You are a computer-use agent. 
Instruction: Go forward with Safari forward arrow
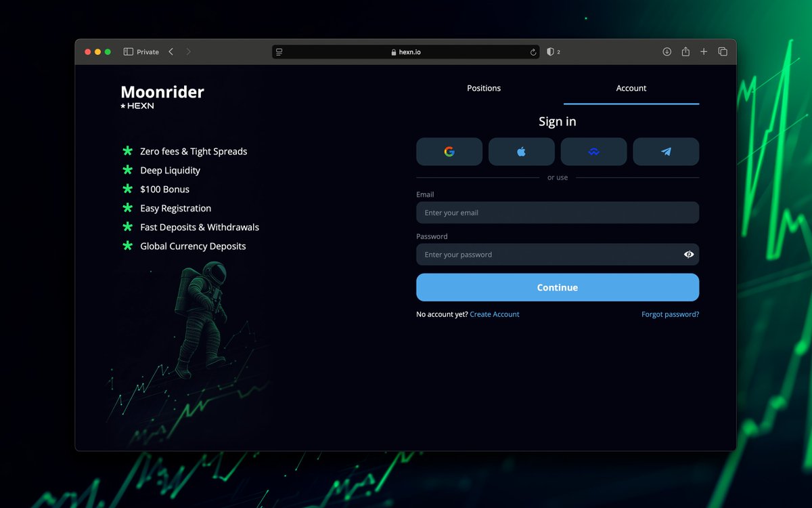click(188, 51)
